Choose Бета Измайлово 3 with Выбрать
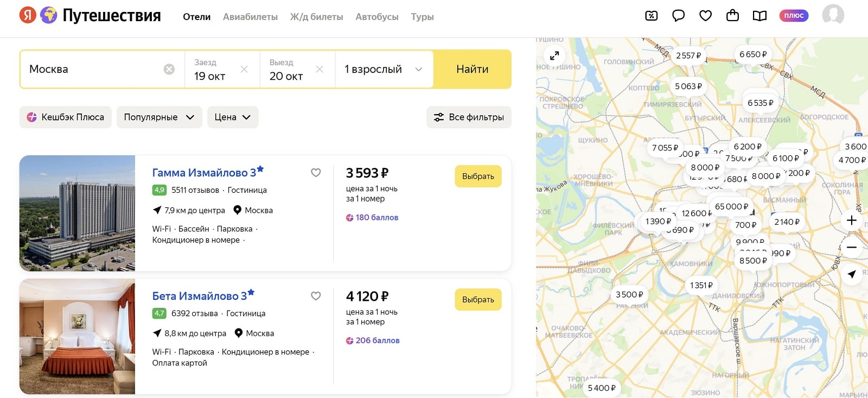Viewport: 868px width, 398px height. point(478,300)
